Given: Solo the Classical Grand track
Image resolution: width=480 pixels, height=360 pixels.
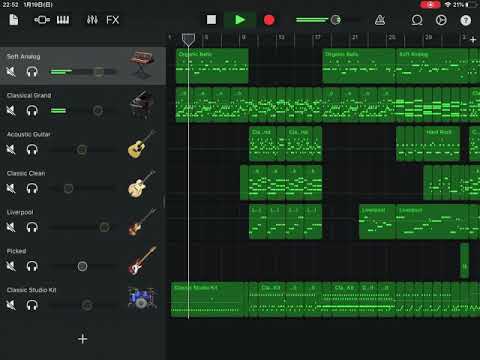Looking at the screenshot, I should [32, 110].
